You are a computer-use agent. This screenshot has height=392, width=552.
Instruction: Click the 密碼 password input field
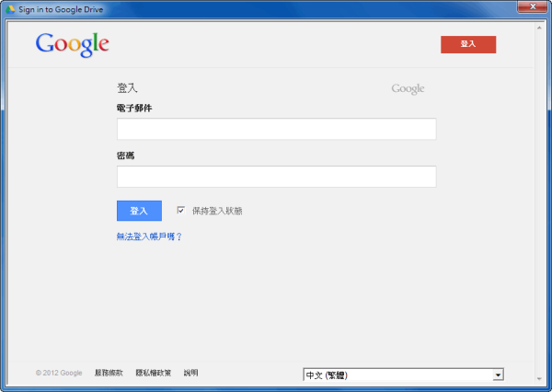pyautogui.click(x=276, y=177)
